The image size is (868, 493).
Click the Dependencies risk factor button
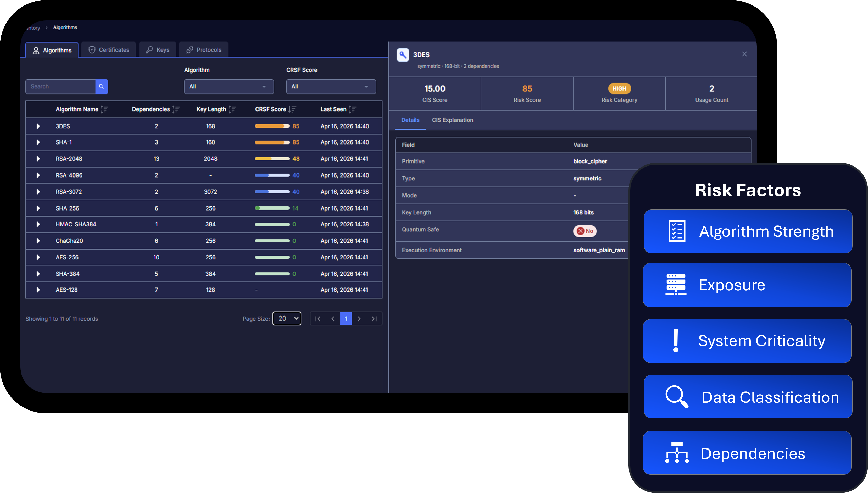click(x=747, y=453)
